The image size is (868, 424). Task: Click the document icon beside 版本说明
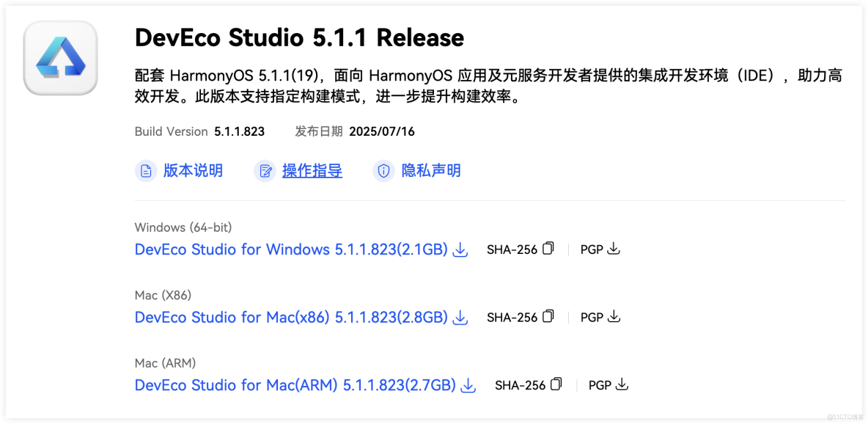[x=147, y=170]
